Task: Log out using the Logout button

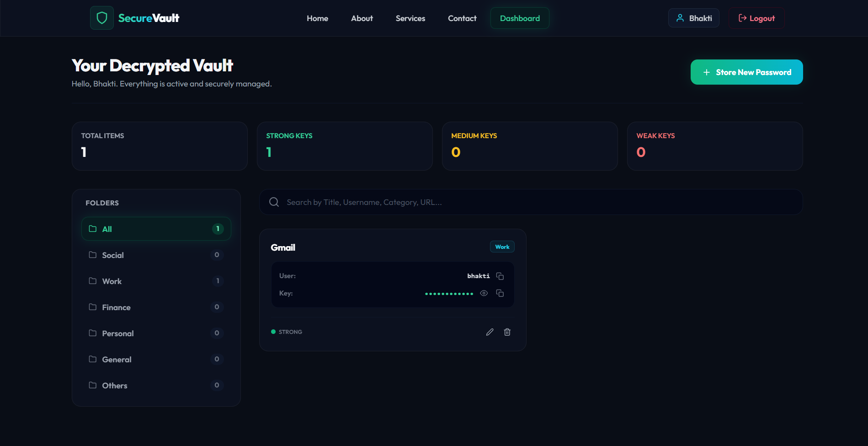Action: click(756, 18)
